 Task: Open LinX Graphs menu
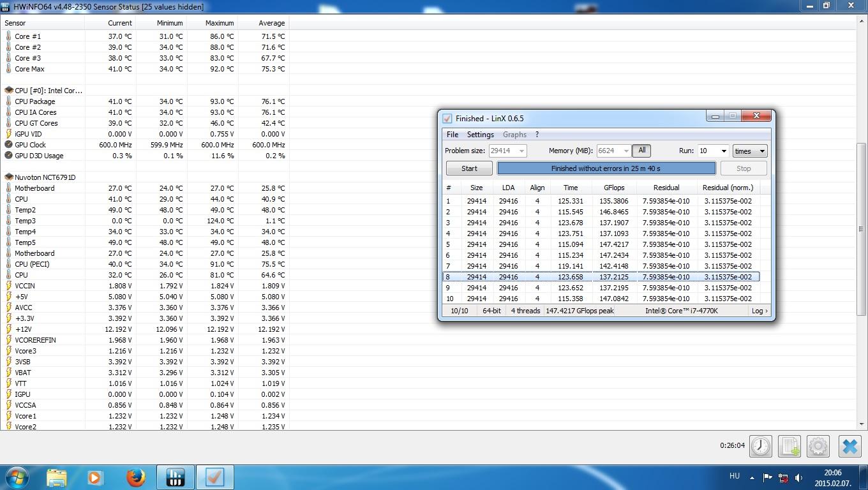tap(514, 135)
